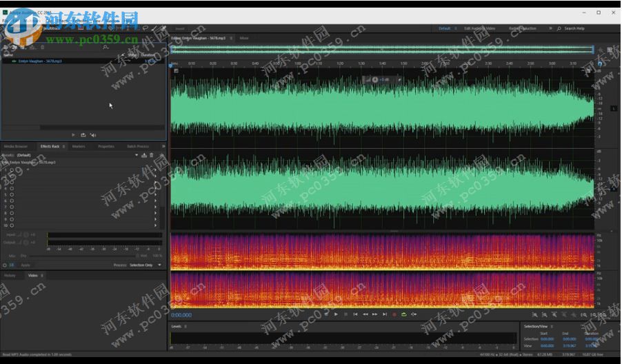Toggle power for effects rack slot 8

[x=12, y=213]
